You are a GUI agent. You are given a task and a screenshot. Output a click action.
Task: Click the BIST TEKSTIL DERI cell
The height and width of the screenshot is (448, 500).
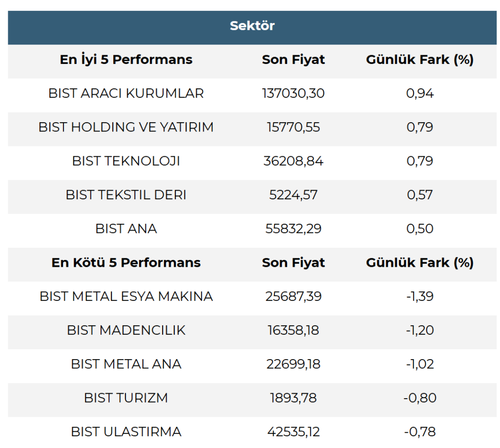click(126, 195)
